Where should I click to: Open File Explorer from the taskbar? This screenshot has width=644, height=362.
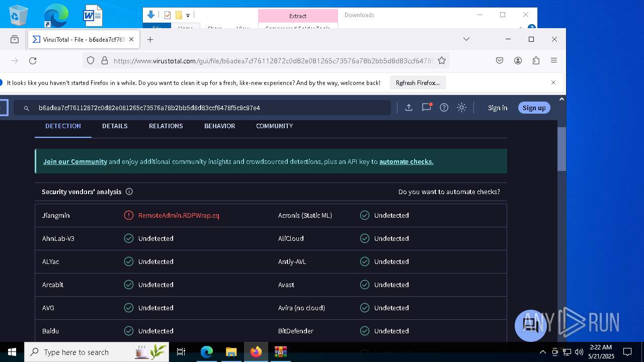coord(231,352)
